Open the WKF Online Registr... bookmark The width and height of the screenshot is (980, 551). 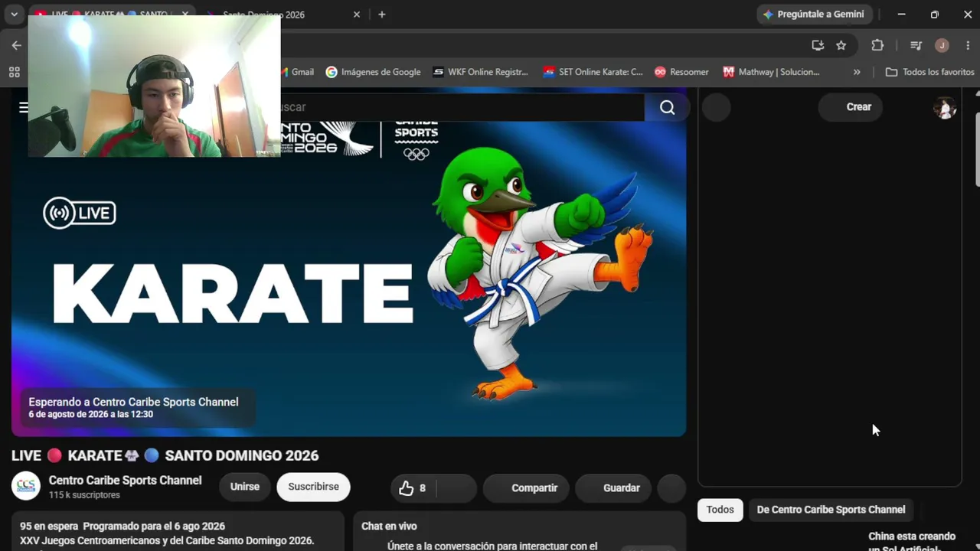click(480, 72)
